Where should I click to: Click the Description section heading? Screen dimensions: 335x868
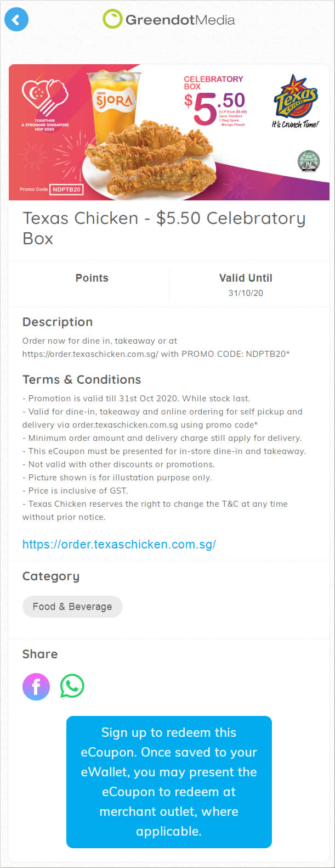click(58, 322)
